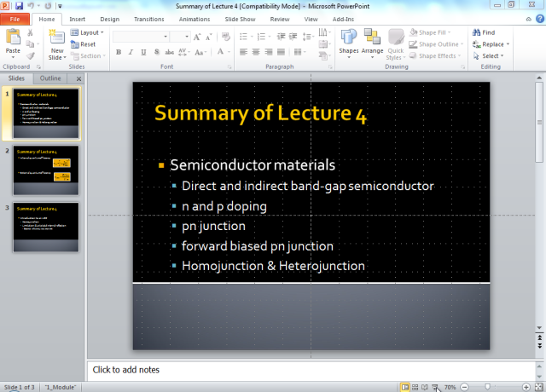The width and height of the screenshot is (546, 392).
Task: Toggle text Shadow formatting
Action: tap(157, 52)
